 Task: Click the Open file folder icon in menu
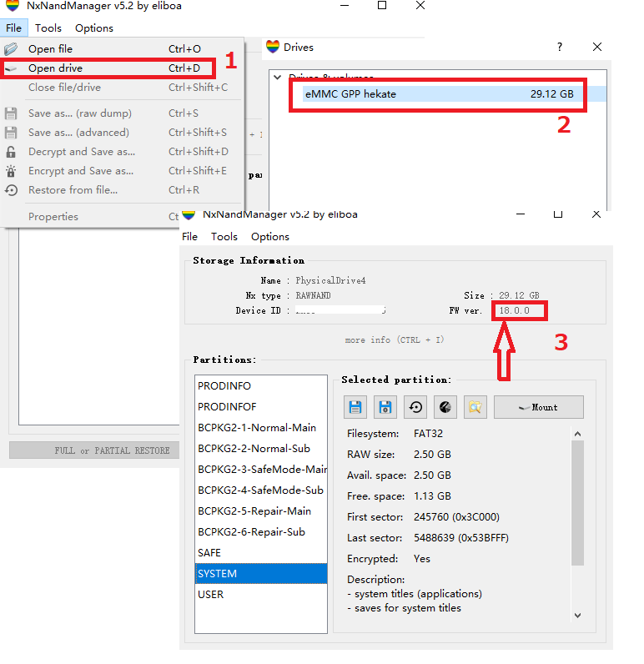point(11,49)
